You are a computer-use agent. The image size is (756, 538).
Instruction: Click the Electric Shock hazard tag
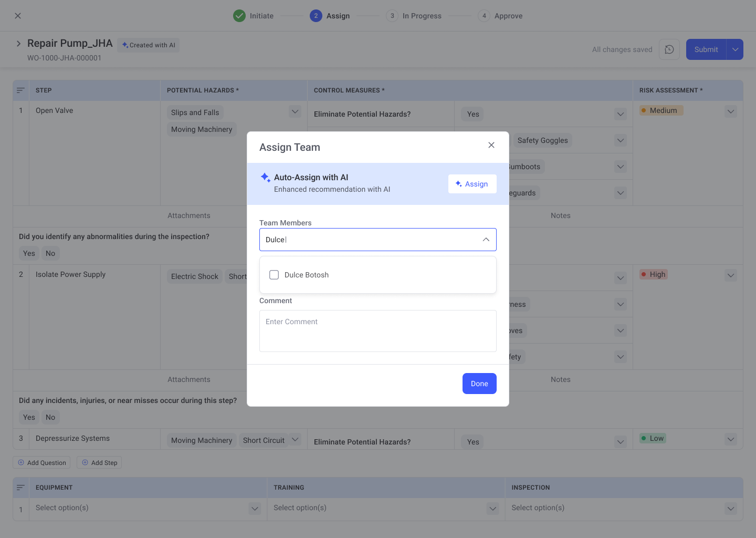tap(195, 276)
